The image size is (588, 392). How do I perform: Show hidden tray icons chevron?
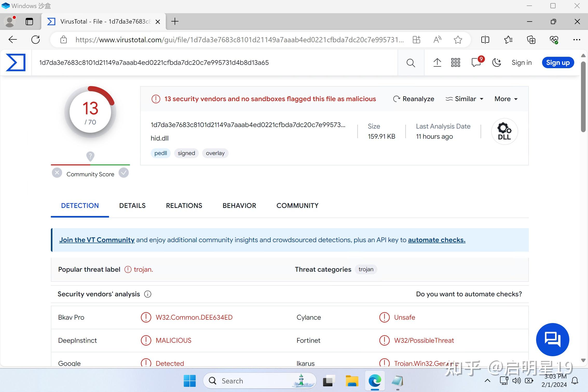(487, 381)
